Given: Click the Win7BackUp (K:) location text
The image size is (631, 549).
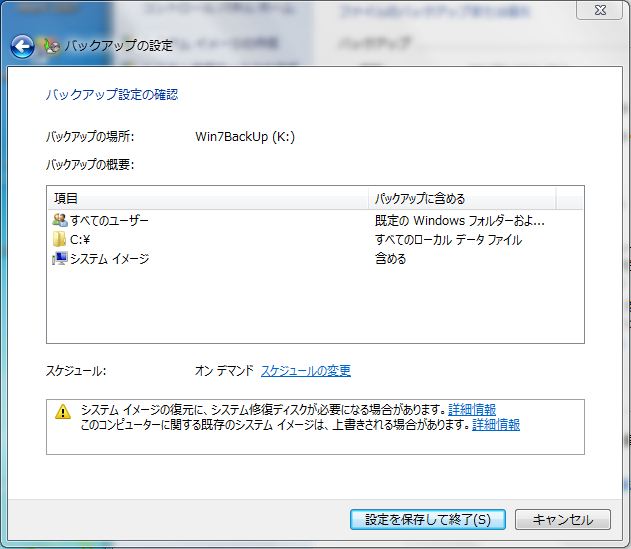Looking at the screenshot, I should [245, 137].
